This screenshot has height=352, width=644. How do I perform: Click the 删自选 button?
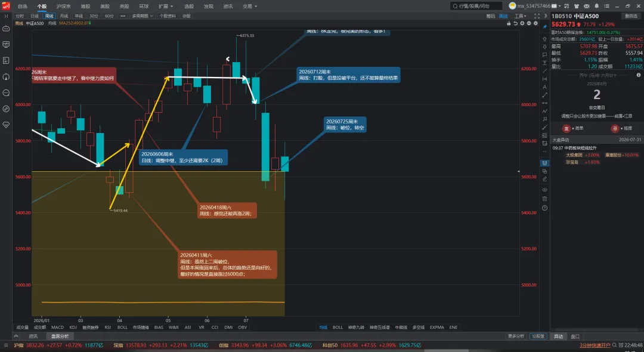tap(631, 16)
